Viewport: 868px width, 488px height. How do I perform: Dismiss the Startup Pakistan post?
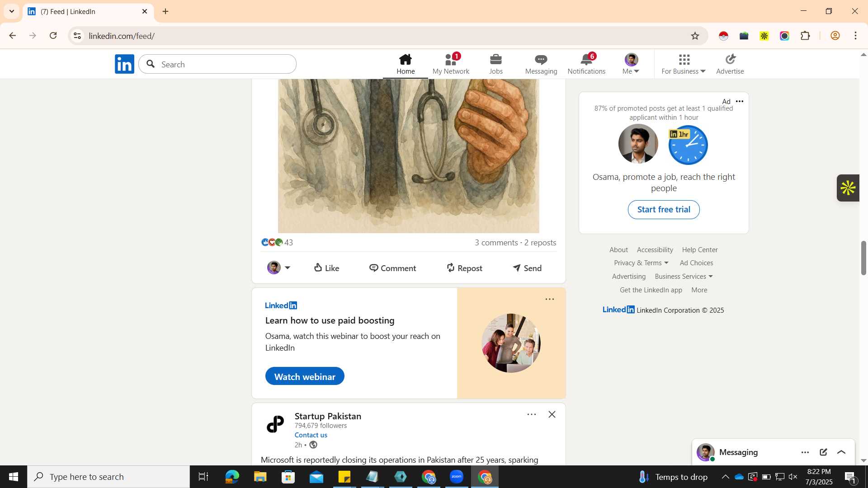[552, 414]
